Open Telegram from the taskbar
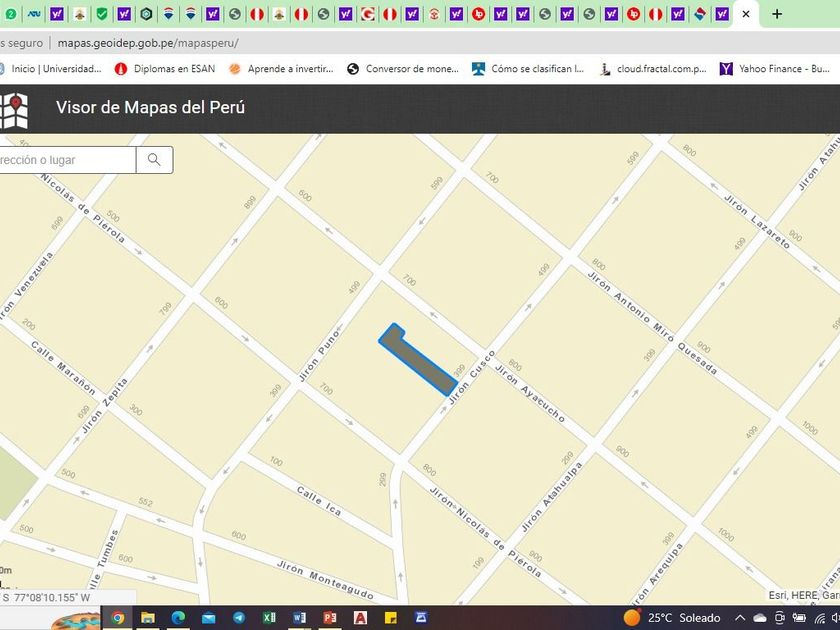 pos(239,618)
